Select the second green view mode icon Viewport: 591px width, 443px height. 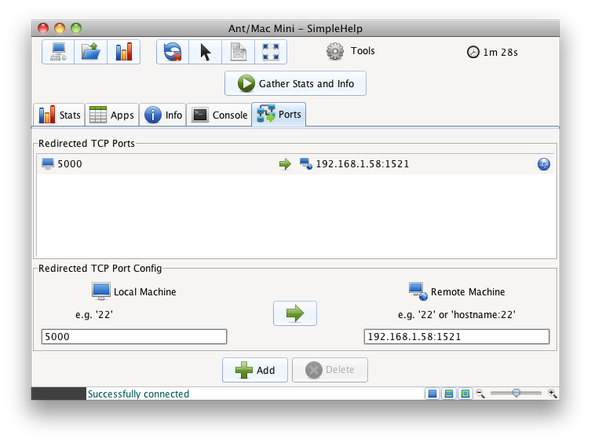coord(449,394)
